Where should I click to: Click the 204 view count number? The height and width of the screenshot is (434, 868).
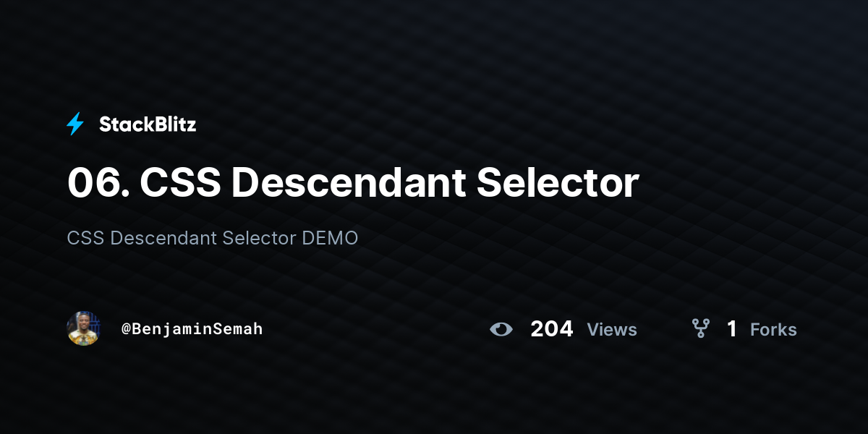(x=552, y=329)
